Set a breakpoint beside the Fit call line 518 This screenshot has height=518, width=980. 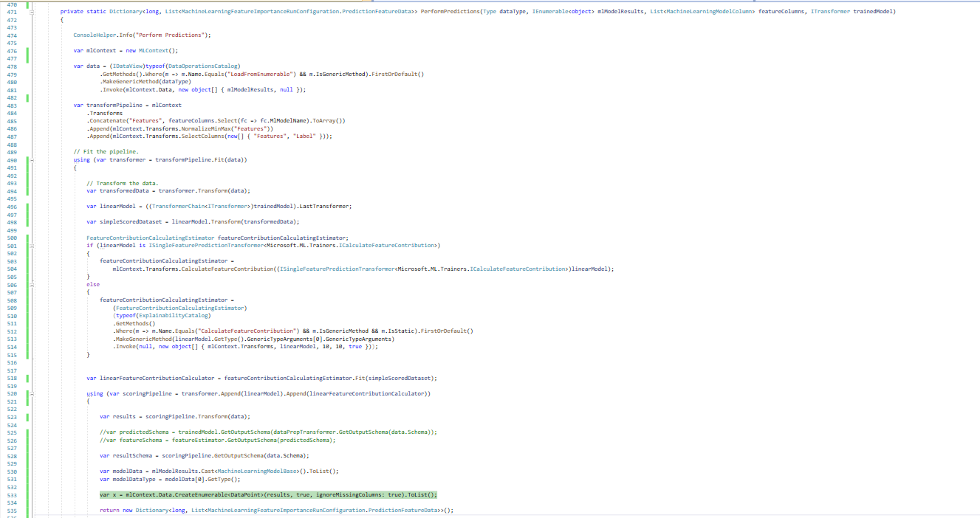(x=5, y=378)
